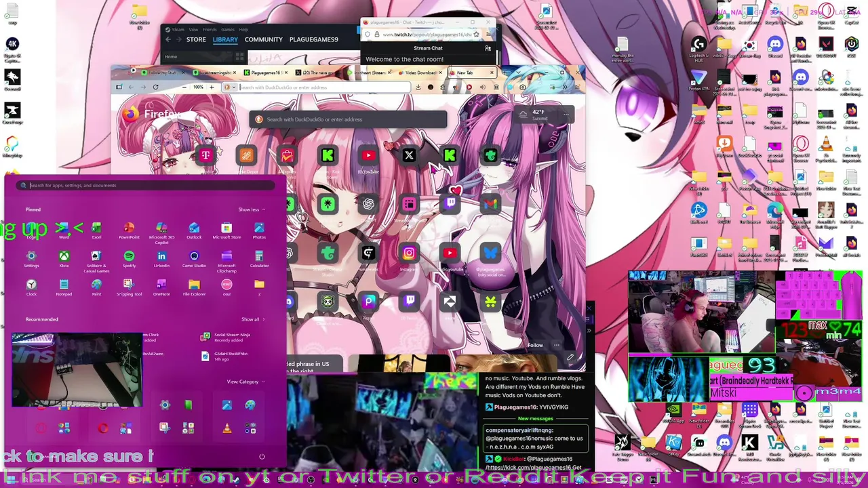Open AliExpress shortcut on new tab page
This screenshot has height=488, width=868.
pyautogui.click(x=287, y=156)
